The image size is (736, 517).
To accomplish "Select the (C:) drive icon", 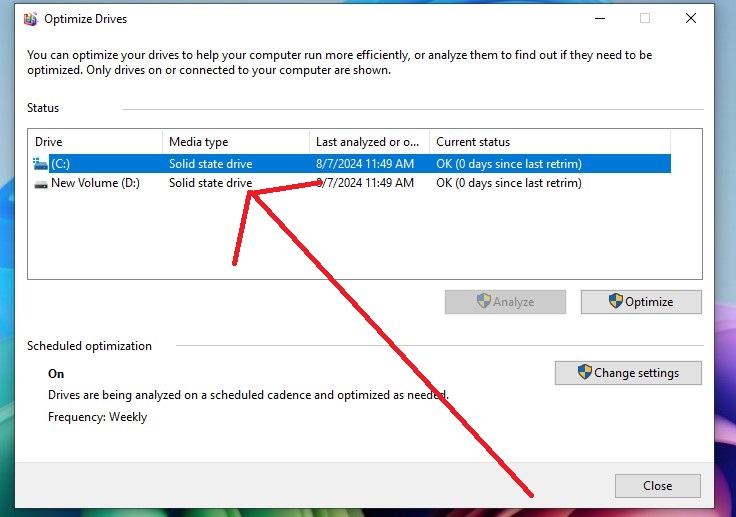I will [x=41, y=164].
